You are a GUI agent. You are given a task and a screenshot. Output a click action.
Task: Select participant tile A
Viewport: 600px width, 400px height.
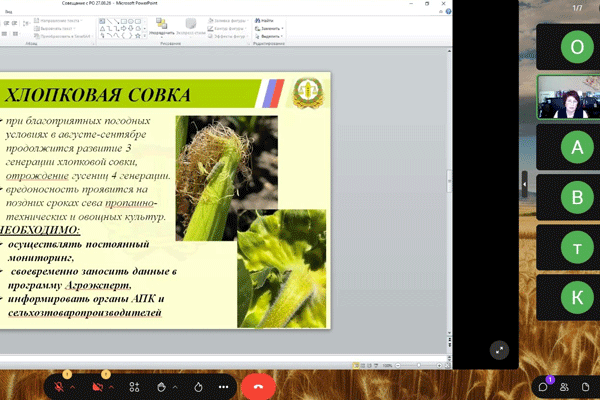pyautogui.click(x=568, y=147)
